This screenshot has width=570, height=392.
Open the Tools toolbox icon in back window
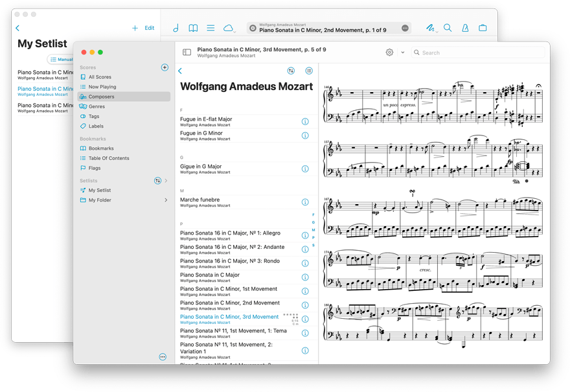pyautogui.click(x=483, y=28)
